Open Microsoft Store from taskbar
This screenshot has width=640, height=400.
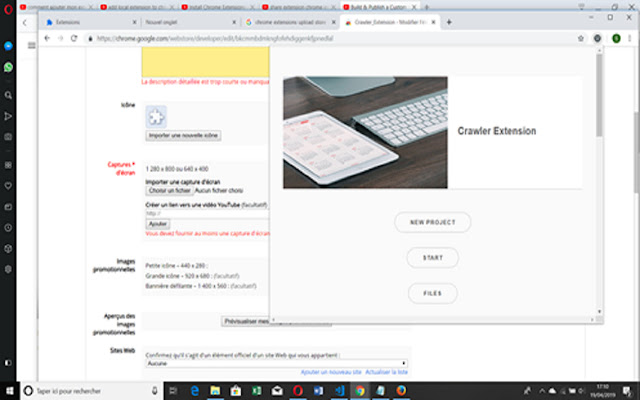coord(236,391)
